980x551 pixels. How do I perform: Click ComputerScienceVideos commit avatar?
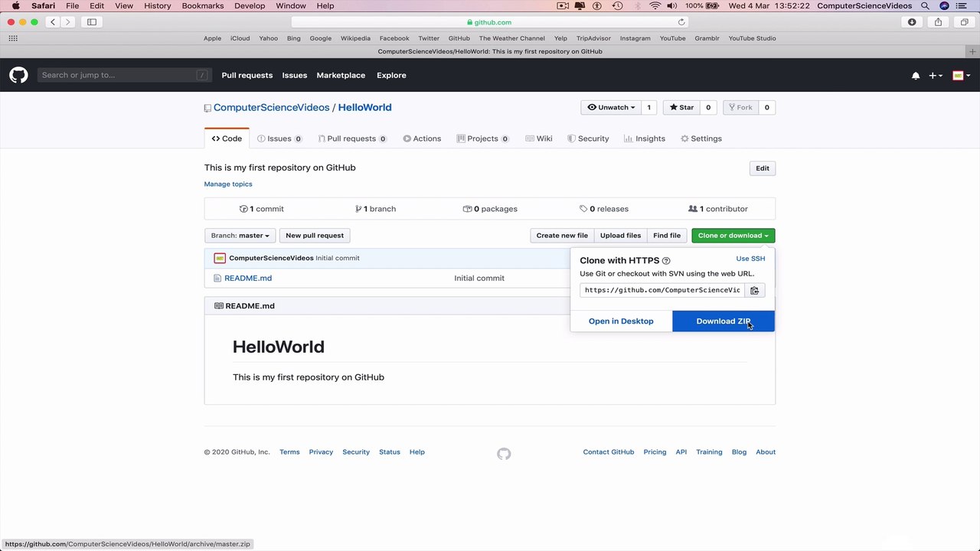tap(220, 258)
